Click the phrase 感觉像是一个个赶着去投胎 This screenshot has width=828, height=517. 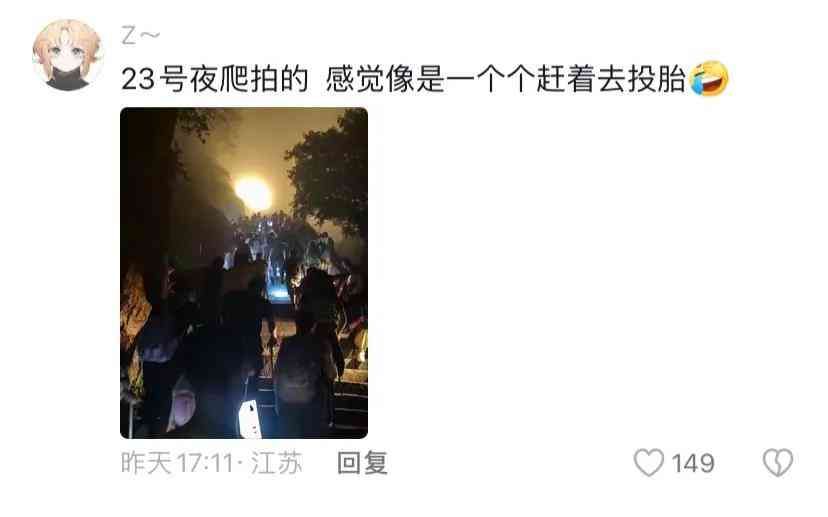click(x=505, y=79)
